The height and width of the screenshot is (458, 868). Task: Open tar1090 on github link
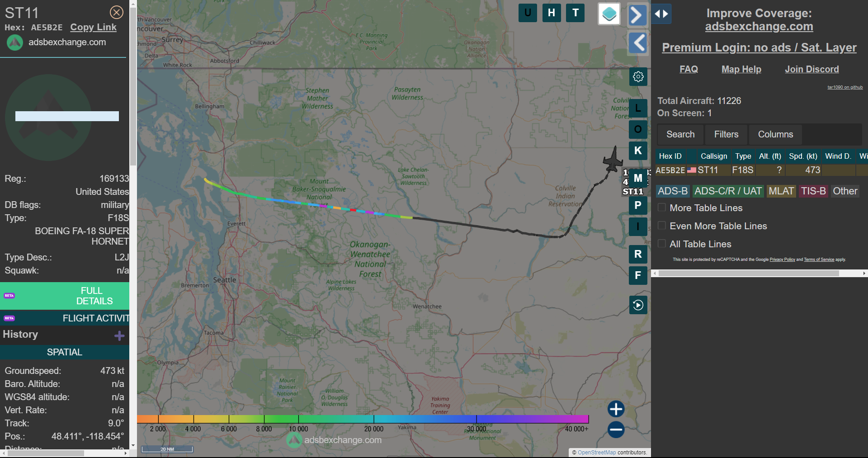(845, 87)
